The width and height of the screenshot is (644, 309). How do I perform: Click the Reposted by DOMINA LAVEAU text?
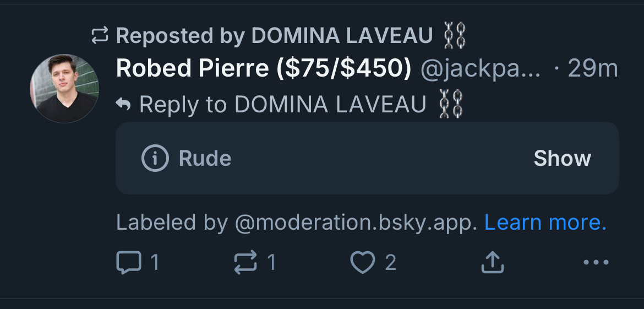pyautogui.click(x=274, y=36)
